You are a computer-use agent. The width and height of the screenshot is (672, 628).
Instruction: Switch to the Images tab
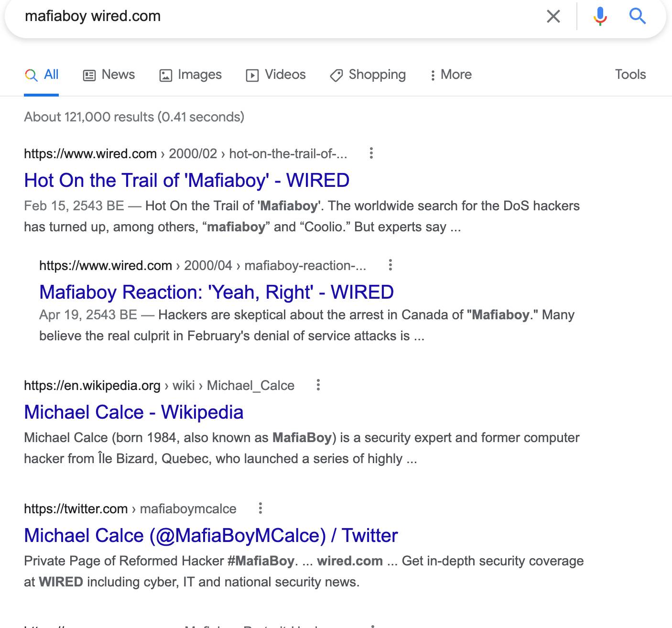(x=190, y=75)
